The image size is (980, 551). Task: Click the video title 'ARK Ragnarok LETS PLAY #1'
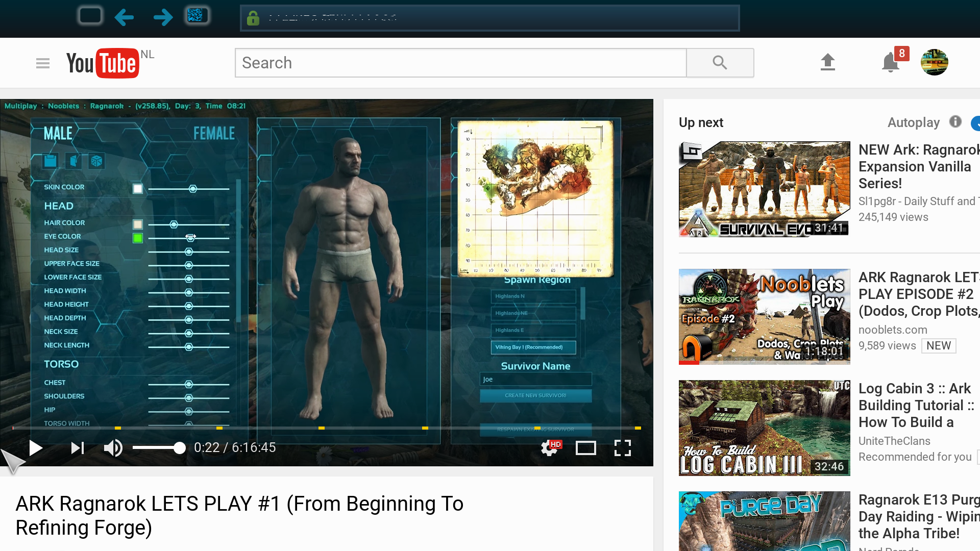pos(239,516)
